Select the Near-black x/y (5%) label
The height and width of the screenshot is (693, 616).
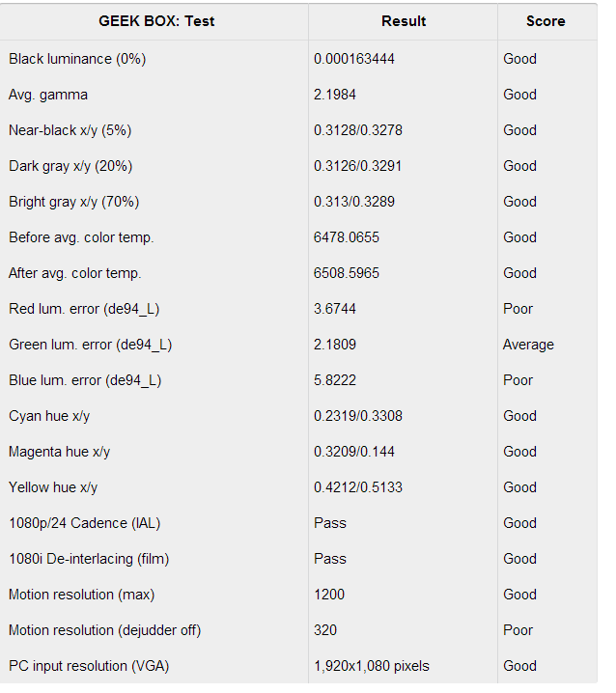(70, 130)
